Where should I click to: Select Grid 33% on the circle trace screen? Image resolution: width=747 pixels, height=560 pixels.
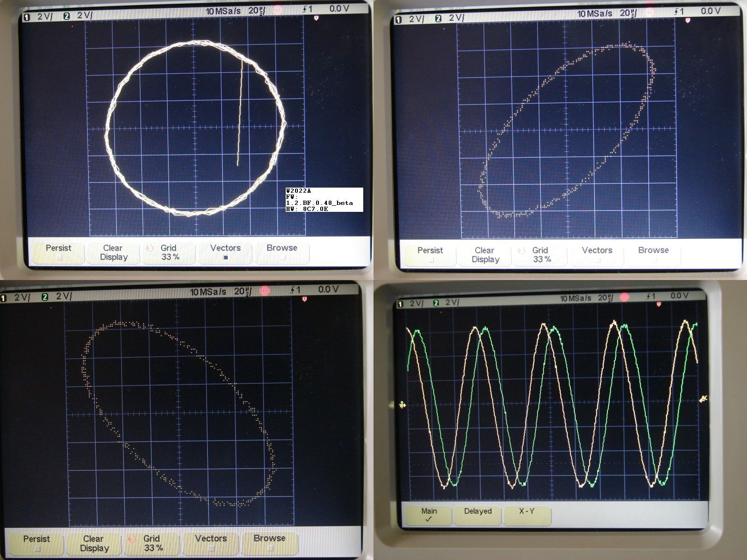[x=169, y=252]
